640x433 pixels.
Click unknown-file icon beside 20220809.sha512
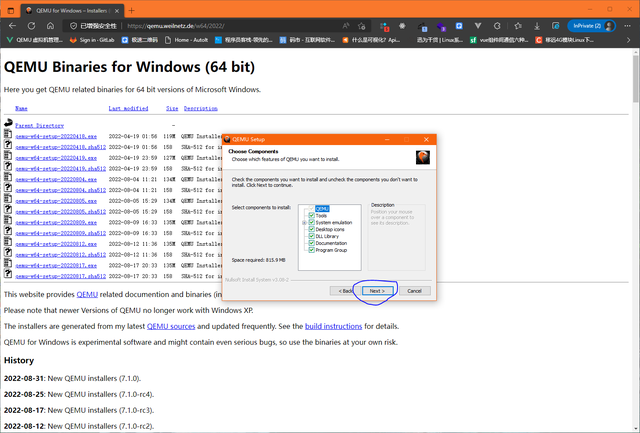coord(8,231)
